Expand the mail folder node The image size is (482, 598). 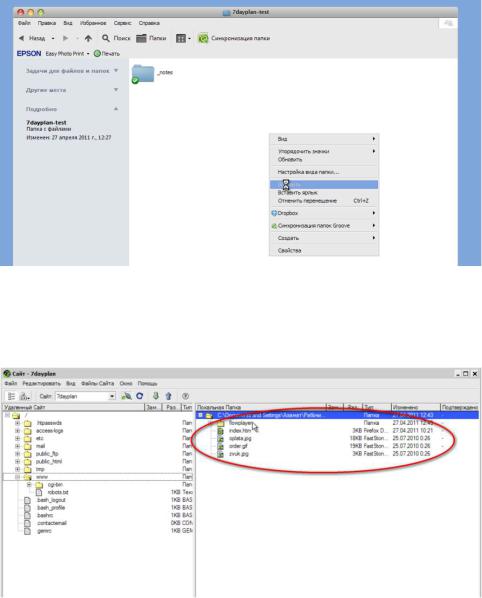coord(18,446)
